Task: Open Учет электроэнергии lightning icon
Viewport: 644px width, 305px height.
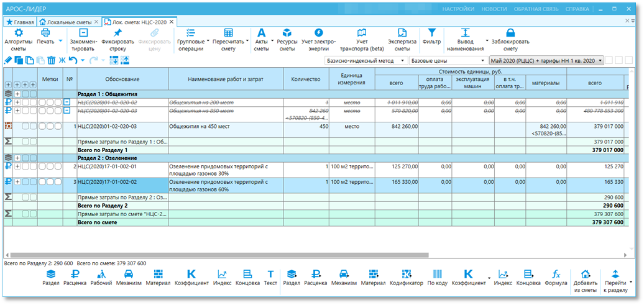Action: coord(319,34)
